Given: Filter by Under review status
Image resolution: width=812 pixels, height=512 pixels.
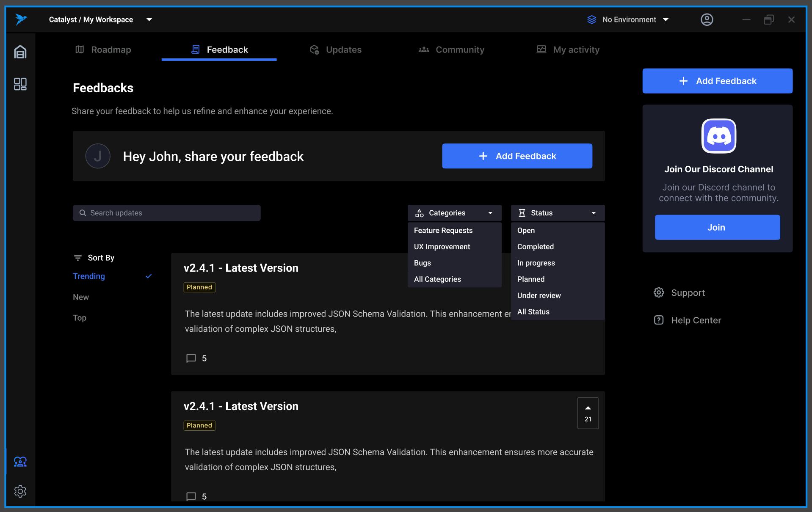Looking at the screenshot, I should click(558, 295).
